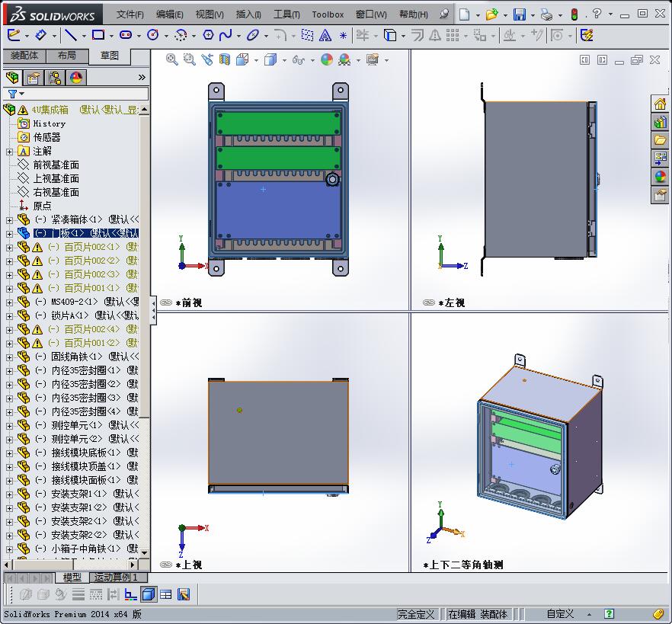672x624 pixels.
Task: Toggle the link icon beside 上视 label
Action: [x=166, y=565]
